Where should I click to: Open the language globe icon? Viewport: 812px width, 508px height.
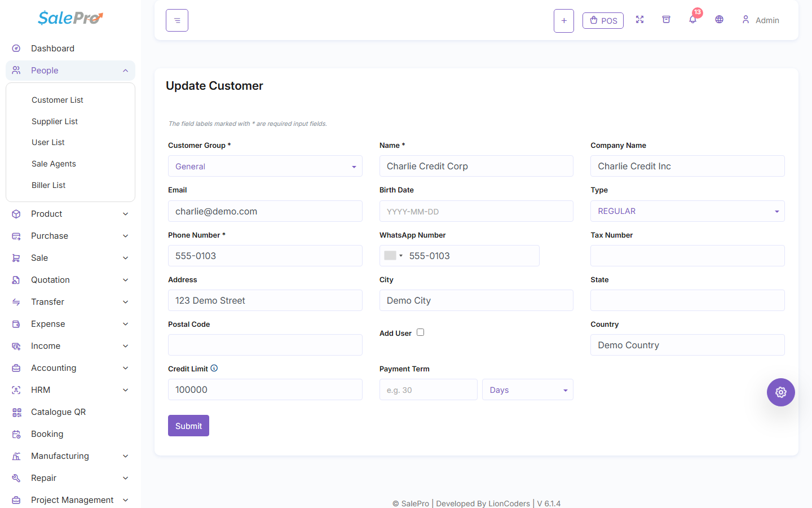(x=719, y=20)
